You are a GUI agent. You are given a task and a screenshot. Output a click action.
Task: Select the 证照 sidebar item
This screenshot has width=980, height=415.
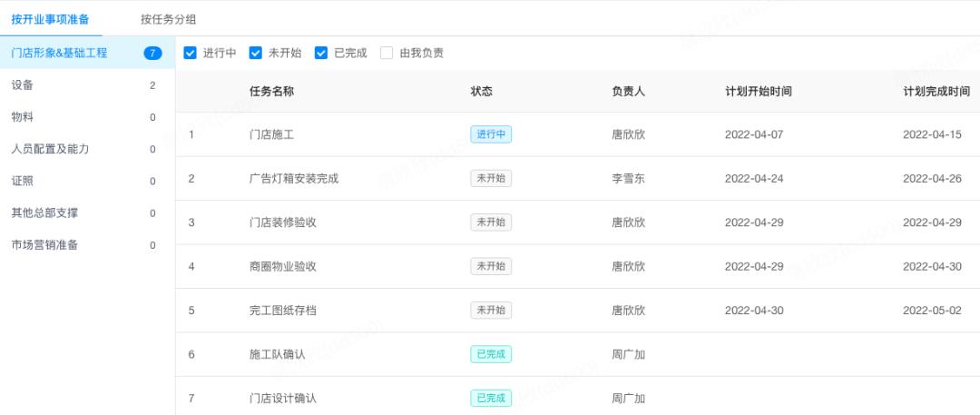tap(87, 181)
